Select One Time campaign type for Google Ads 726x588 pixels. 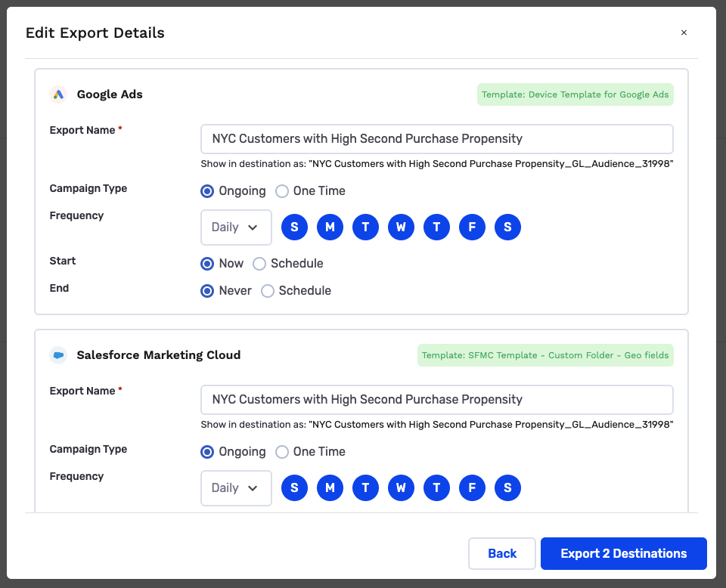[282, 191]
